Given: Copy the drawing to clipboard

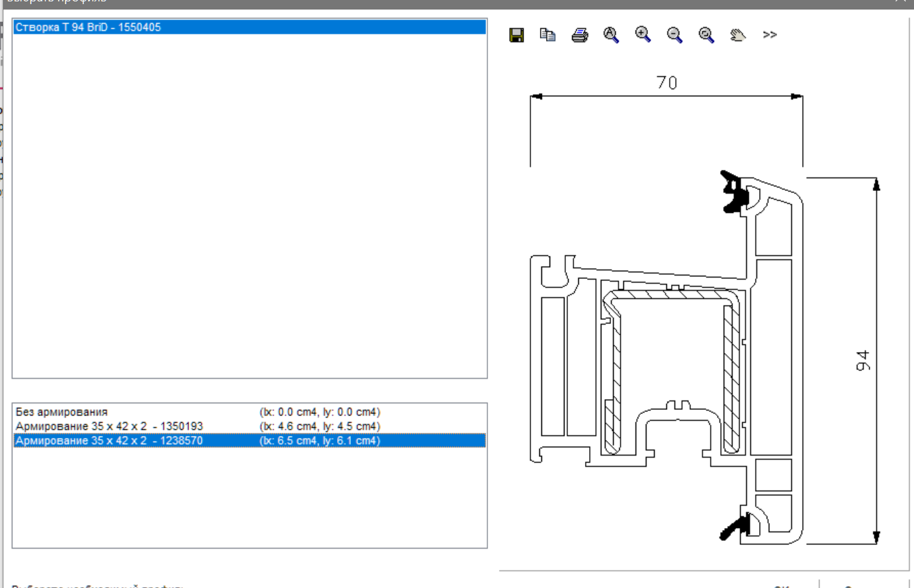Looking at the screenshot, I should (x=547, y=35).
